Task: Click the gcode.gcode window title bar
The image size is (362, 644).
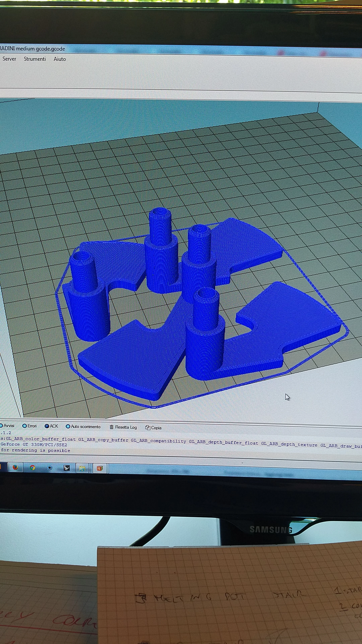Action: 33,49
